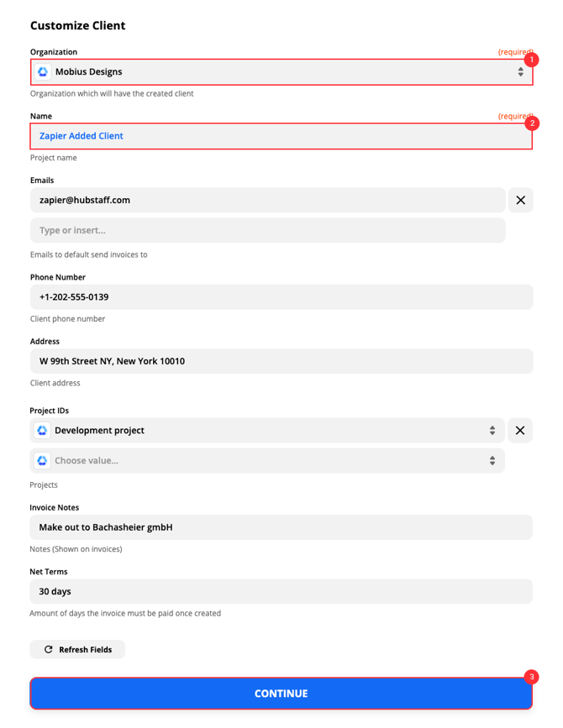Remove the zapier@hubstaff.com email entry

pos(520,201)
